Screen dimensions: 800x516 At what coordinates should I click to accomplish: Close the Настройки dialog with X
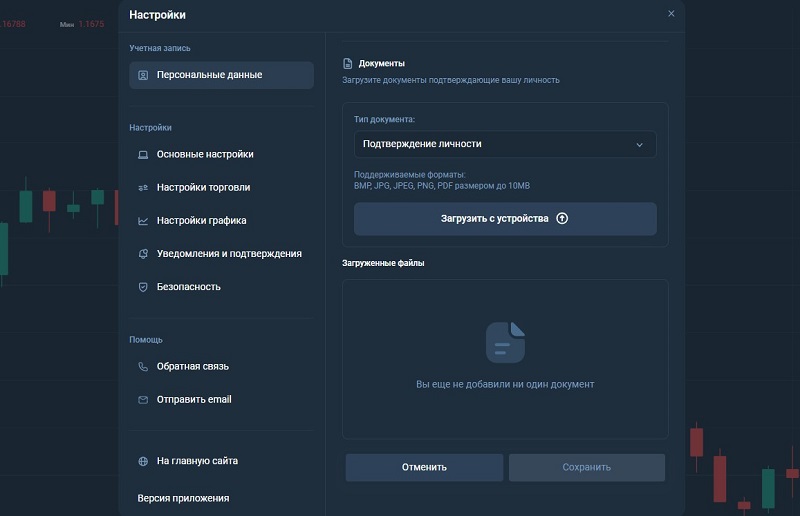671,14
